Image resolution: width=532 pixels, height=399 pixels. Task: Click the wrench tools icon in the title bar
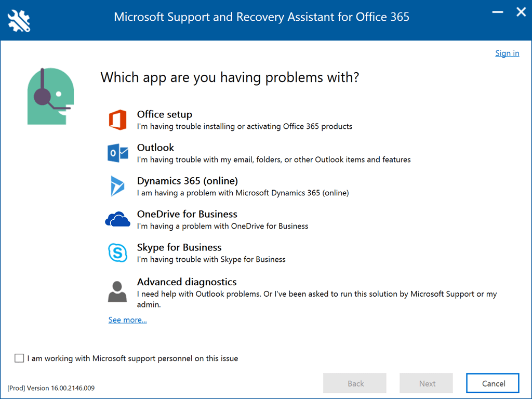[x=19, y=21]
